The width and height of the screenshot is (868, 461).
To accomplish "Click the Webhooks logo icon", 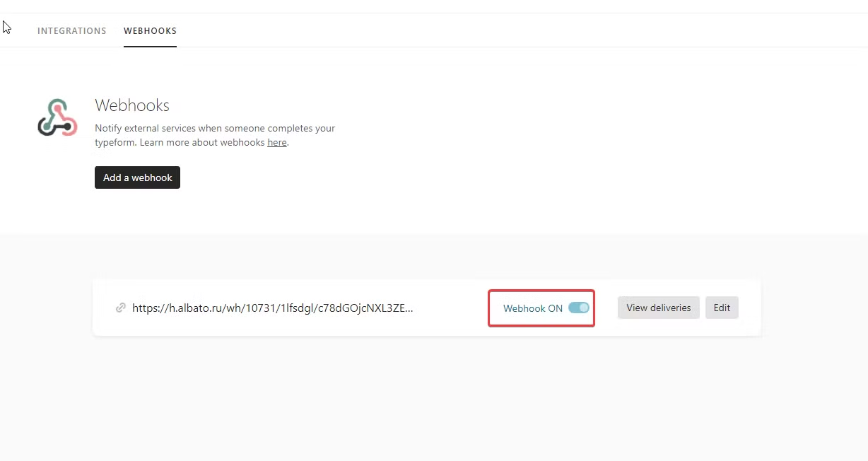I will click(x=57, y=118).
